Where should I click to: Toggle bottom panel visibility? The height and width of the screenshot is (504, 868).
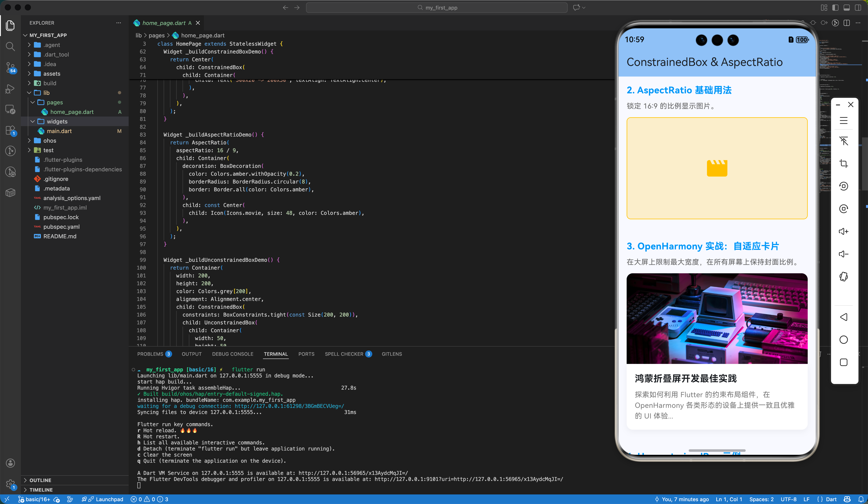coord(847,8)
